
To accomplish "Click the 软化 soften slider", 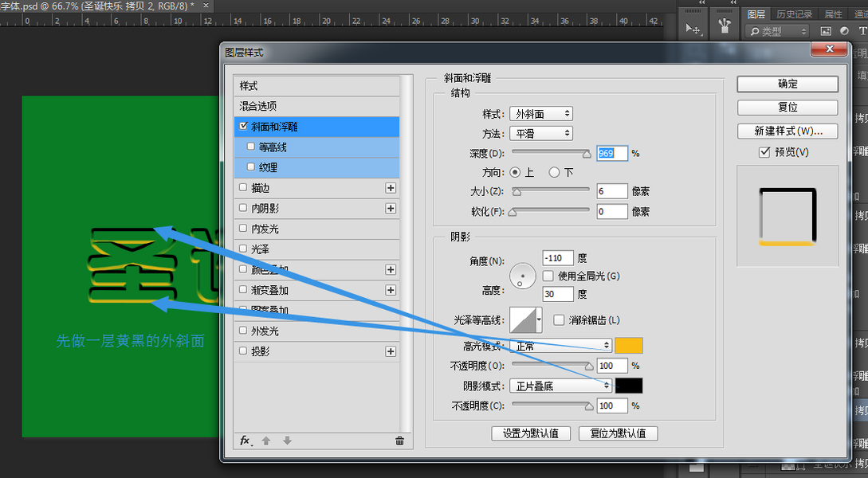I will coord(551,211).
